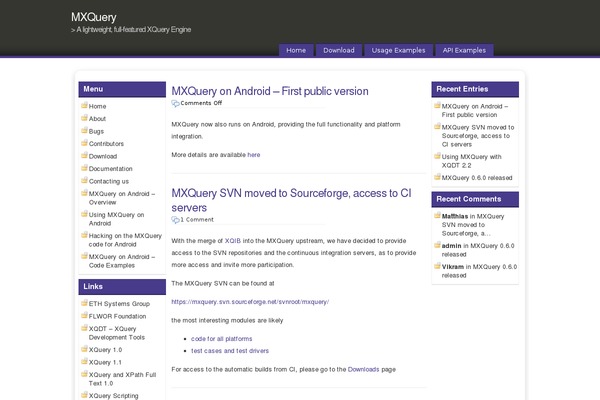This screenshot has height=400, width=600.
Task: Click the folder icon beside Download in sidebar menu
Action: point(85,155)
